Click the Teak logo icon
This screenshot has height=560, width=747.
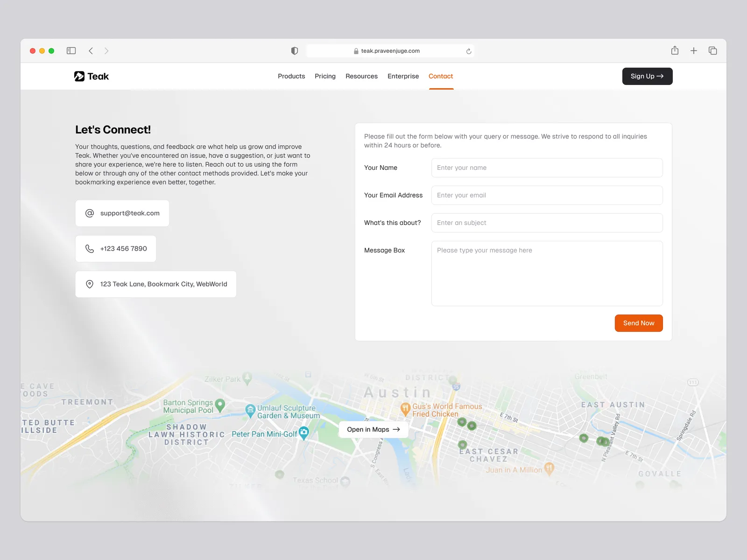pos(79,76)
